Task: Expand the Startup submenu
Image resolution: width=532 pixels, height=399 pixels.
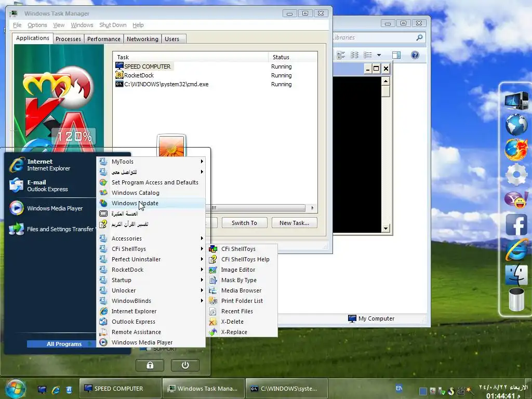Action: pyautogui.click(x=151, y=280)
